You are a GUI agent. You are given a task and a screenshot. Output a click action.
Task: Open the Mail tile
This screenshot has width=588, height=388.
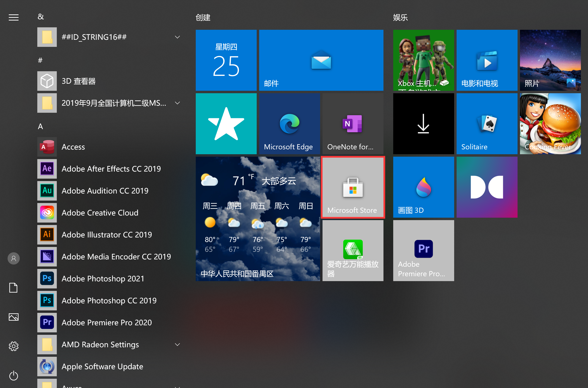(321, 60)
